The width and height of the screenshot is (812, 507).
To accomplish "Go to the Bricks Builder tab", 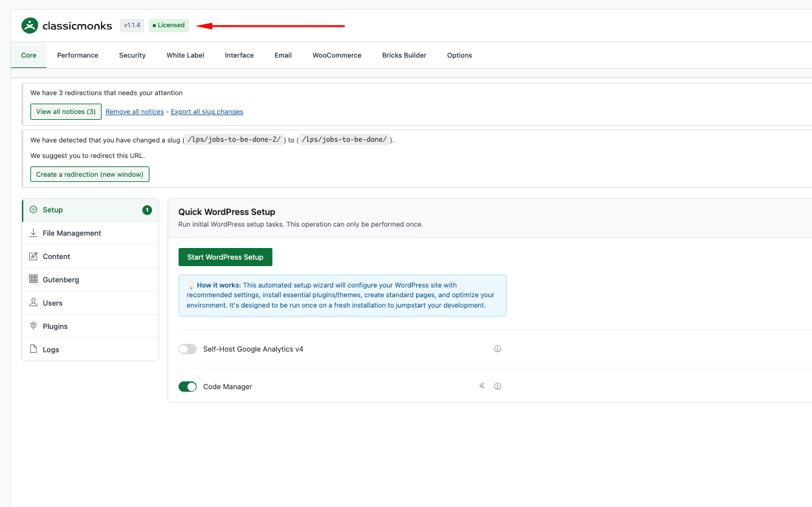I will coord(404,55).
